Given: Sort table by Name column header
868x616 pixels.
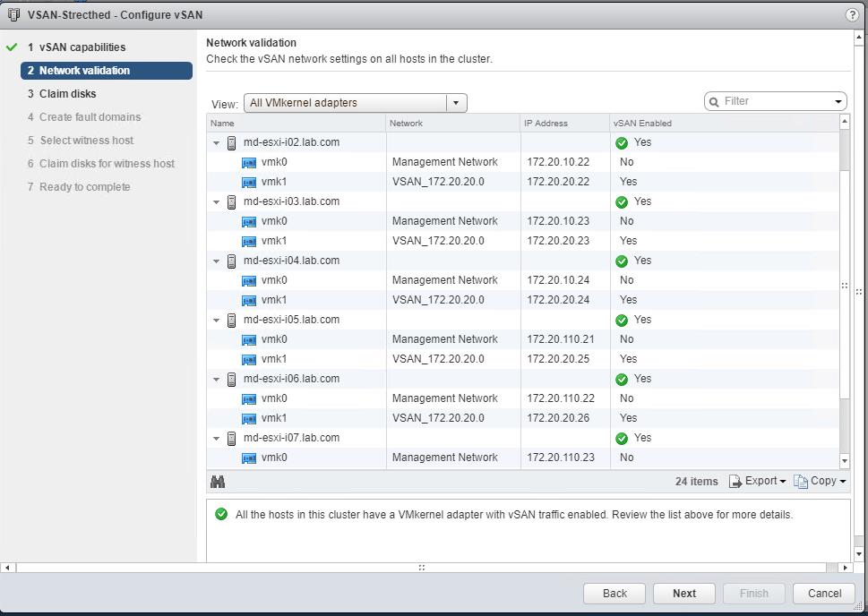Looking at the screenshot, I should click(x=296, y=124).
